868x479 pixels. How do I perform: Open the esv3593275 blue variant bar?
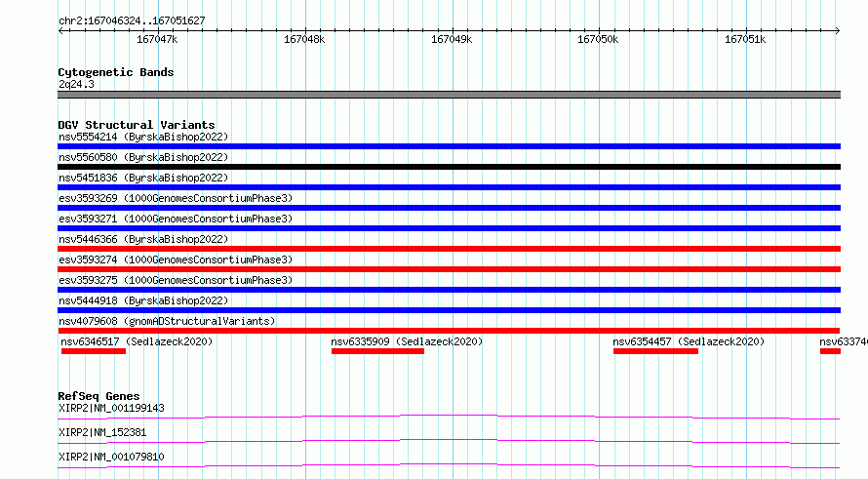coord(449,290)
